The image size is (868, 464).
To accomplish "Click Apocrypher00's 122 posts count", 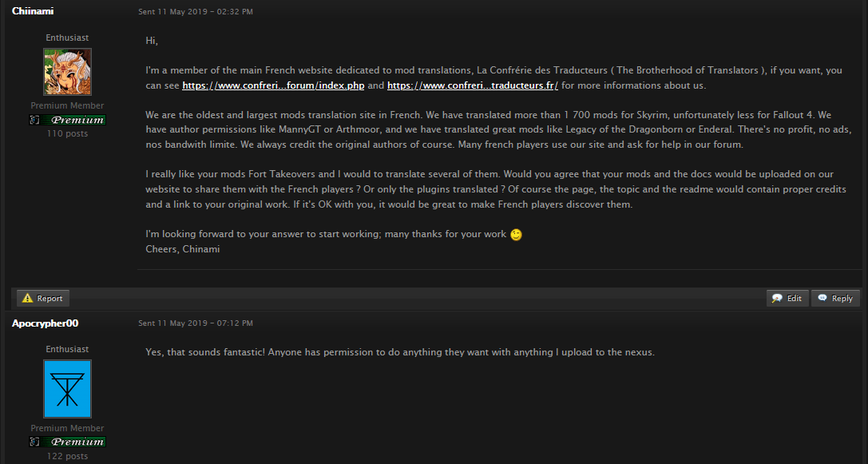I will pos(68,456).
